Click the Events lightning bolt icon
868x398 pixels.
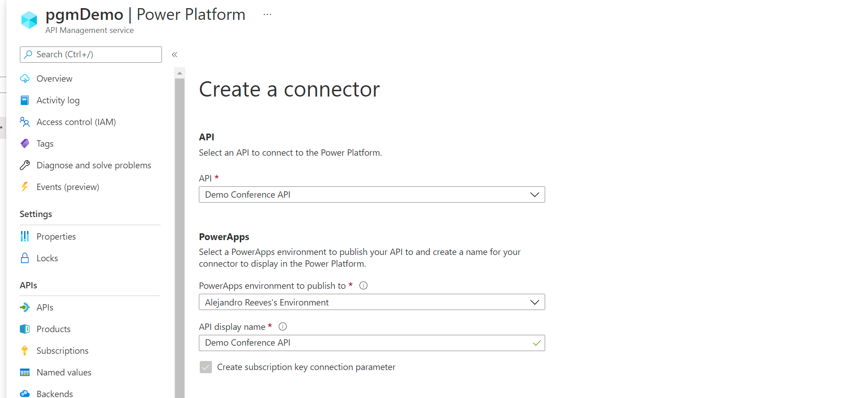coord(25,187)
